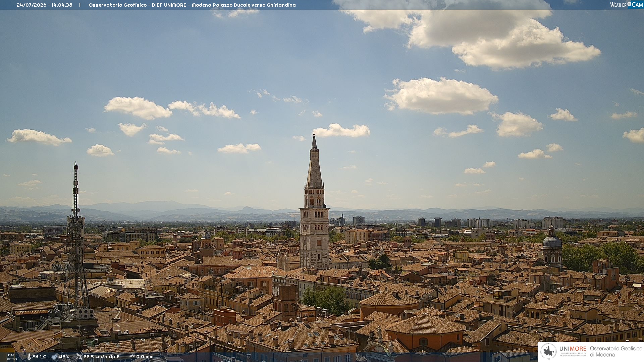Viewport: 644px width, 362px height.
Task: Click the WeatherCam logo
Action: tap(627, 4)
